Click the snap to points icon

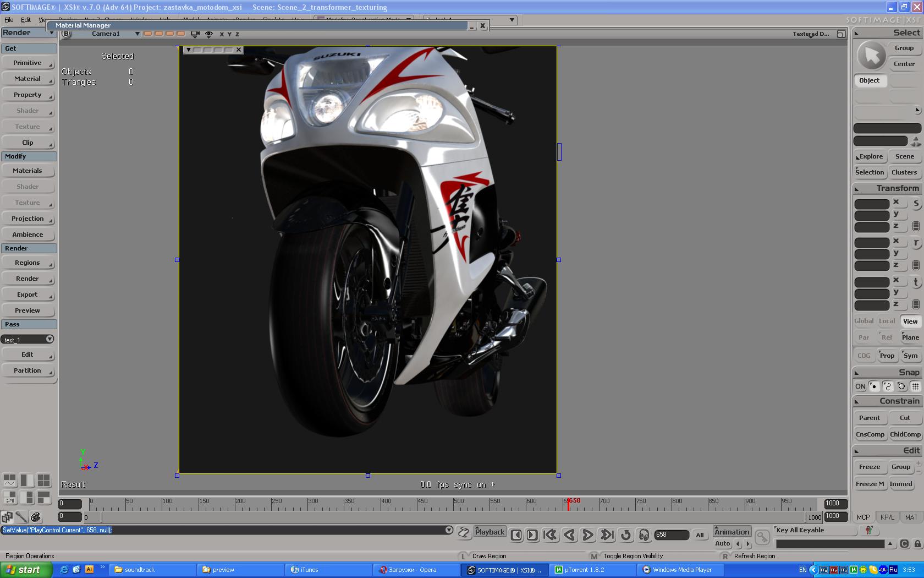(x=874, y=386)
